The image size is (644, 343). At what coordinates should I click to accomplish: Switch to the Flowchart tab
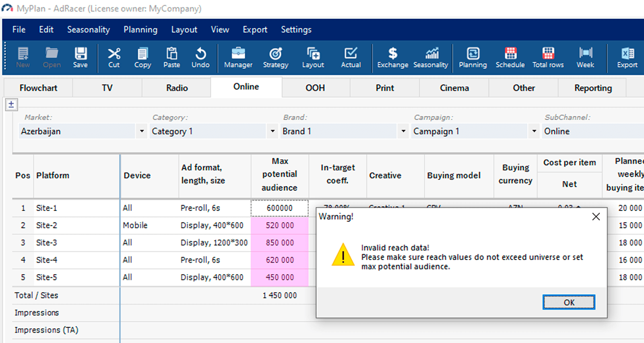coord(38,88)
